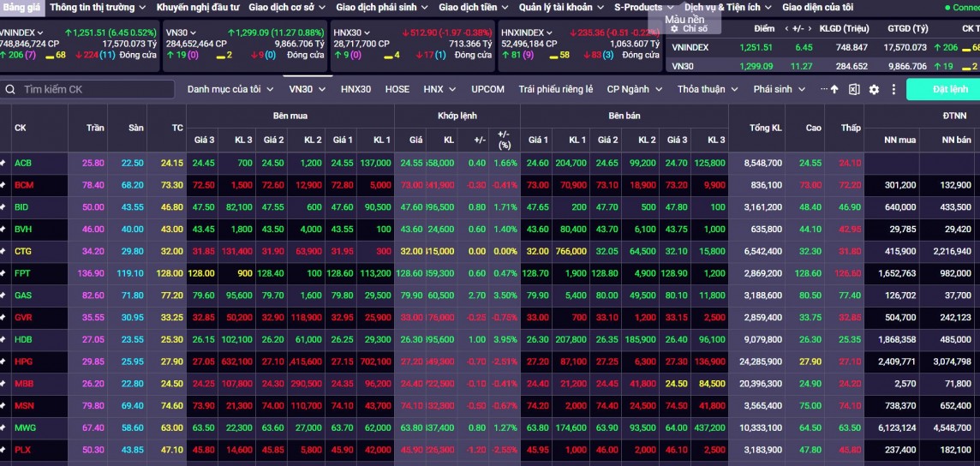Toggle pin for MWG stock row
The width and height of the screenshot is (980, 466).
(x=3, y=427)
